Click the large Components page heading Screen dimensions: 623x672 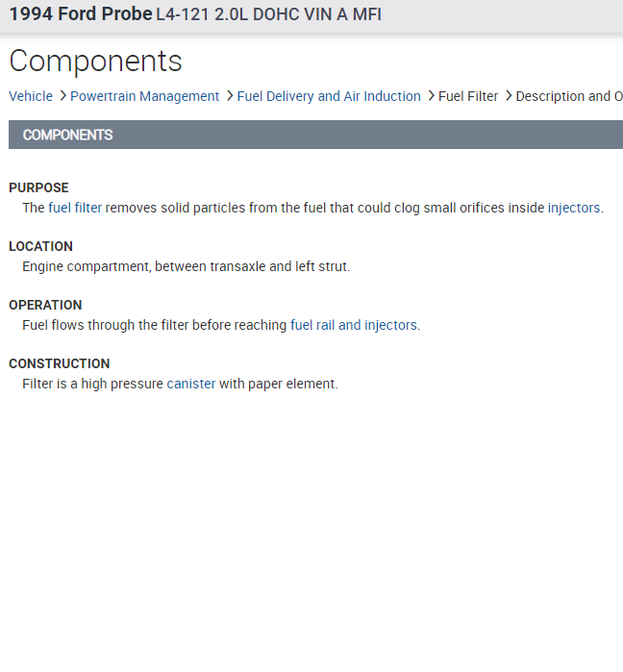tap(95, 62)
